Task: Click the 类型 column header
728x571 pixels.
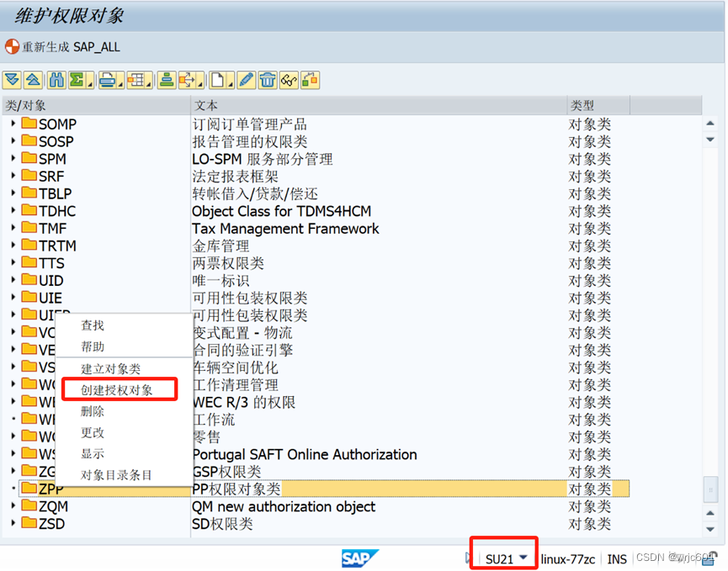Action: tap(598, 105)
